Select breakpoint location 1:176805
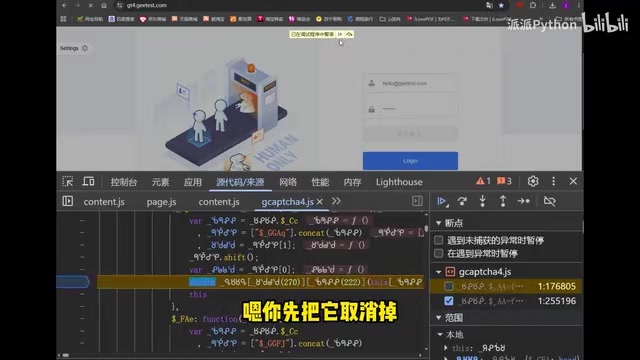Screen dimensions: 640x360 point(557,286)
